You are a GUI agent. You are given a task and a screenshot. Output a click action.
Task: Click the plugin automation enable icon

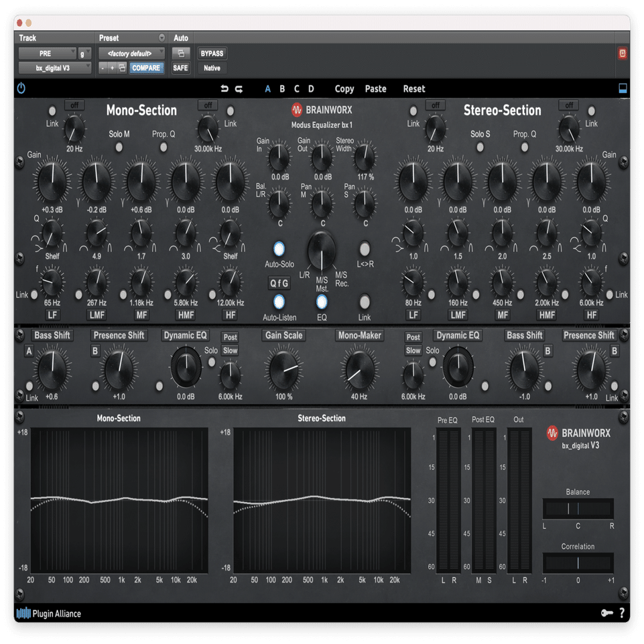point(181,54)
